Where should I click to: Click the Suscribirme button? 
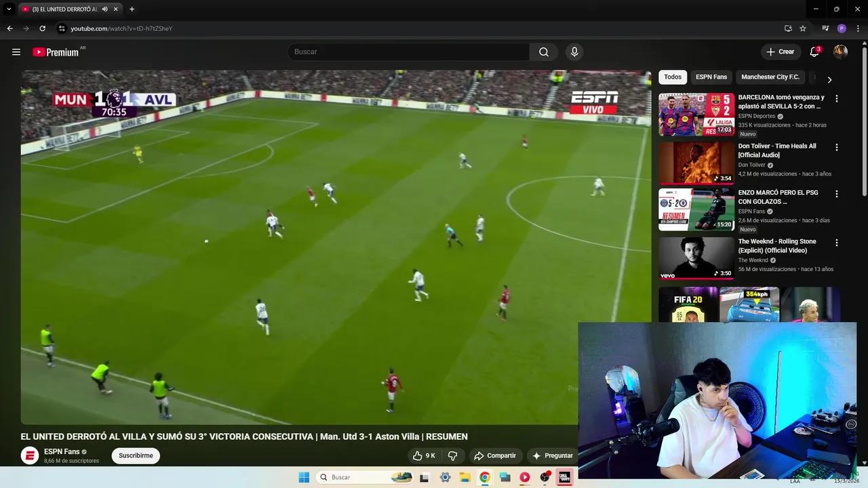click(x=136, y=455)
